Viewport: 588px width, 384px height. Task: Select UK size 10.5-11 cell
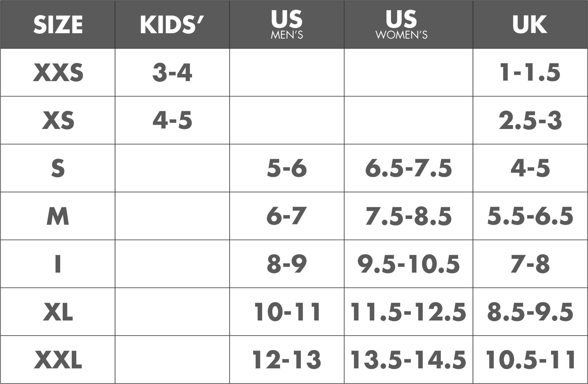(x=530, y=360)
